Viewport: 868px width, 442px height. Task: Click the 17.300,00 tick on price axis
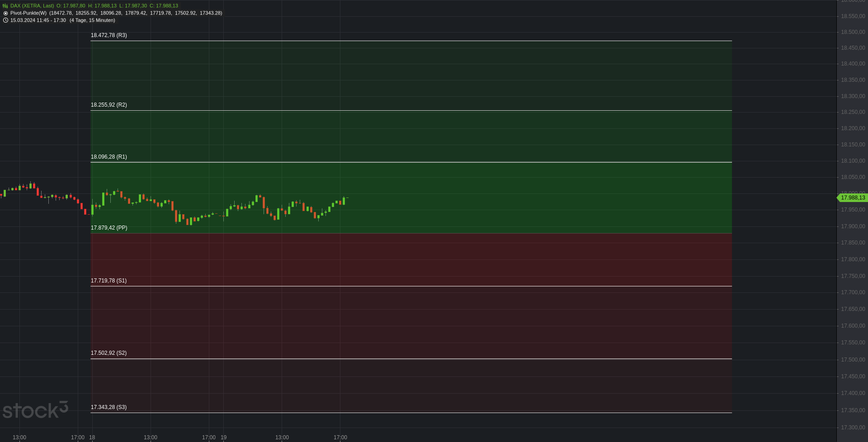pyautogui.click(x=853, y=428)
